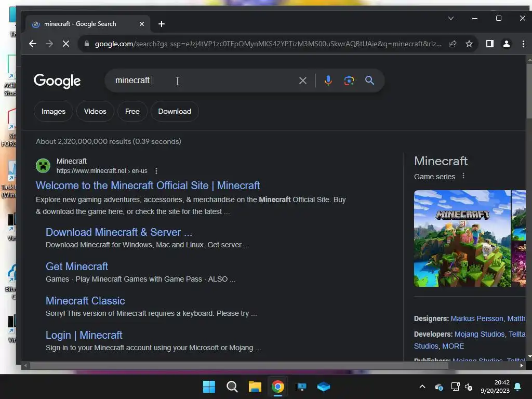Click the lock icon in the address bar
Screen dimensions: 532x399
pos(87,44)
